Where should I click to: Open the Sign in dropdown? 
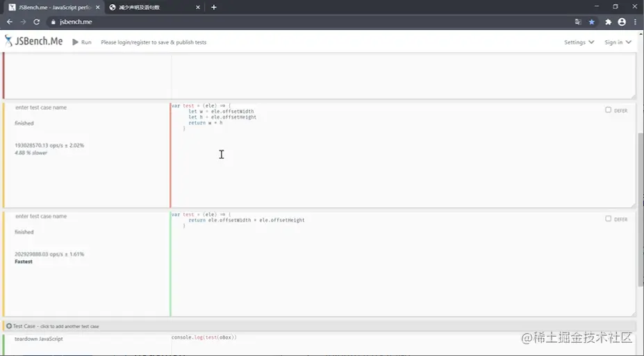tap(618, 42)
